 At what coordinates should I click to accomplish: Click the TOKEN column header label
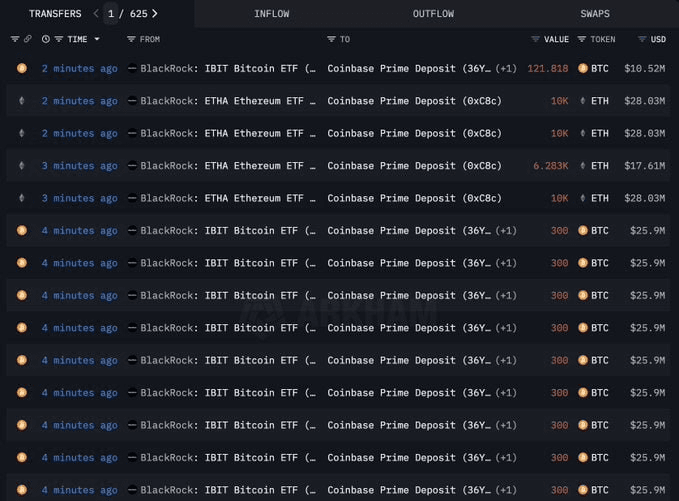603,39
